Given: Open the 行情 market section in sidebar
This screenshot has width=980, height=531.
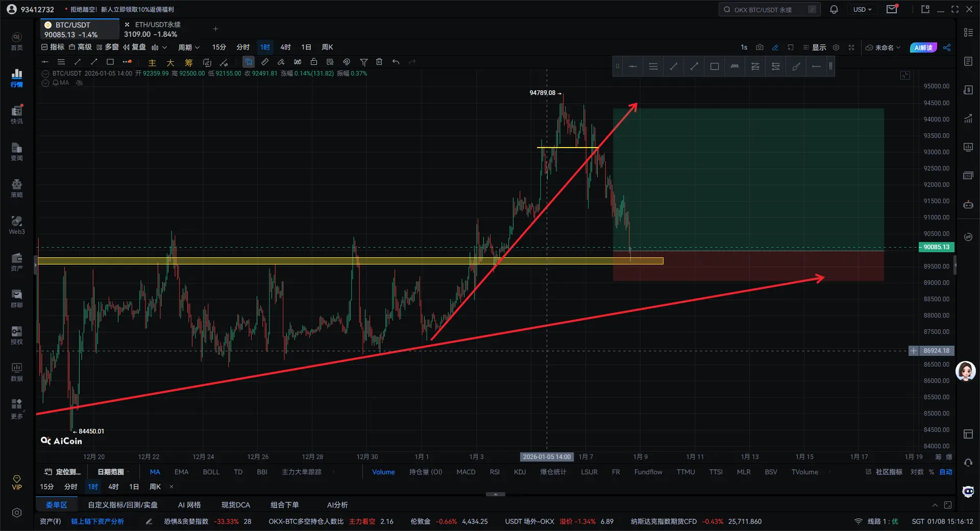Looking at the screenshot, I should coord(17,78).
